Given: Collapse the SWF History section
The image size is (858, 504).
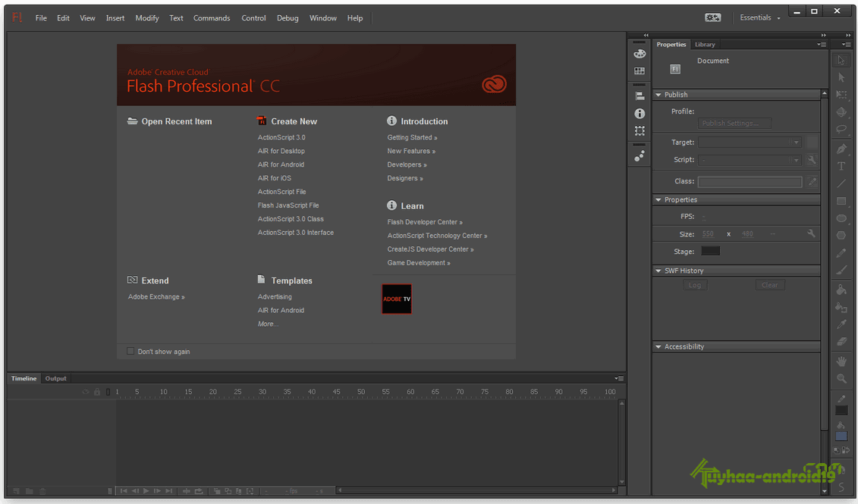Looking at the screenshot, I should [x=658, y=271].
